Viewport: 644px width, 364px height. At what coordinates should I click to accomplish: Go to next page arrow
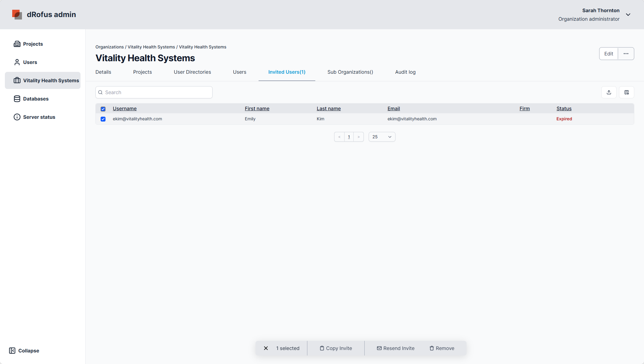coord(359,137)
